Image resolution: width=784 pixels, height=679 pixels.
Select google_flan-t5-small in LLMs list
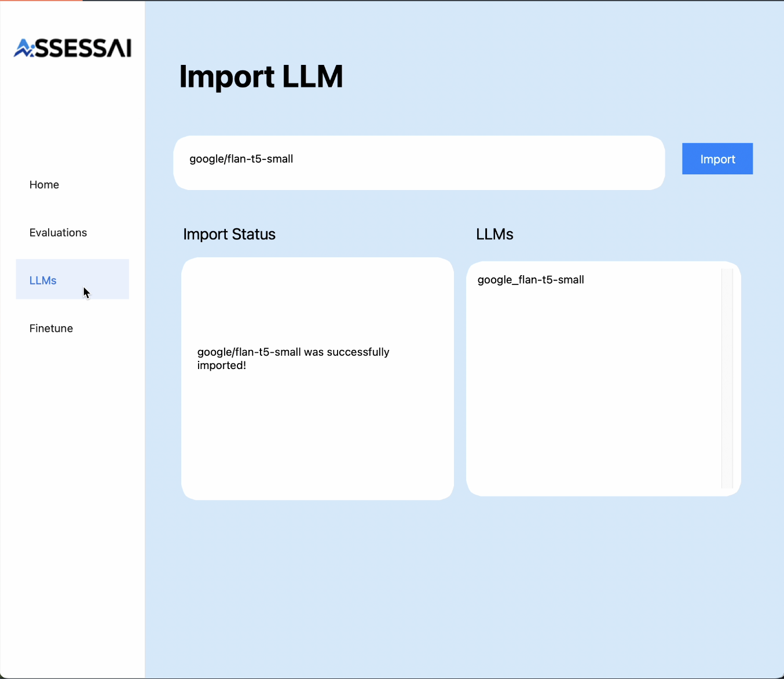click(x=530, y=280)
